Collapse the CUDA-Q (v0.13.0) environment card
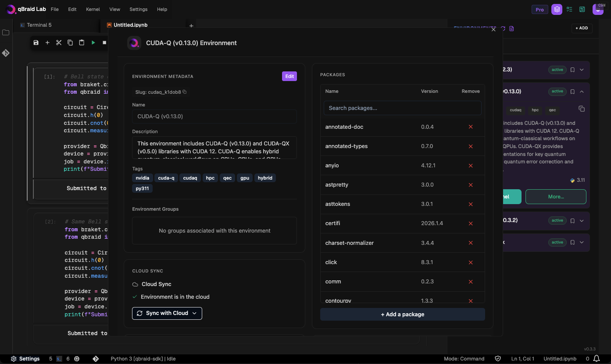The image size is (611, 364). click(582, 92)
